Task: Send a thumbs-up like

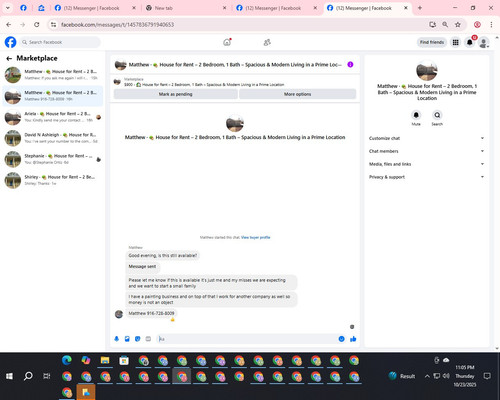Action: (353, 339)
